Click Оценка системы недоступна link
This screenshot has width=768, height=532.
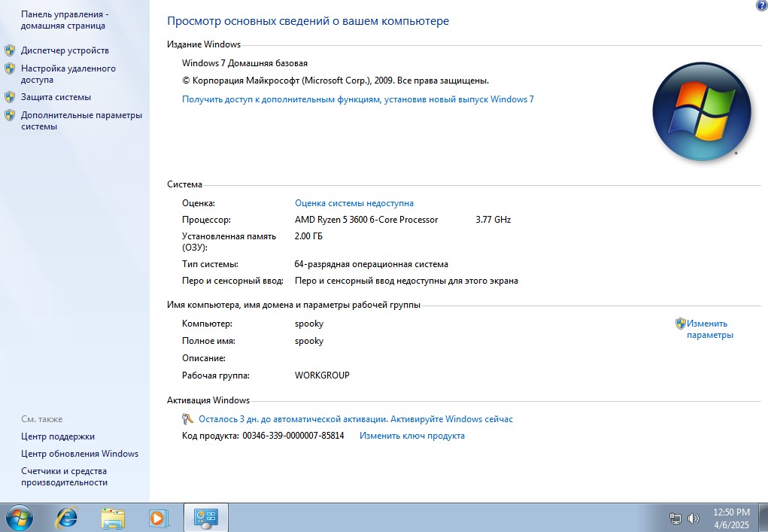click(354, 203)
